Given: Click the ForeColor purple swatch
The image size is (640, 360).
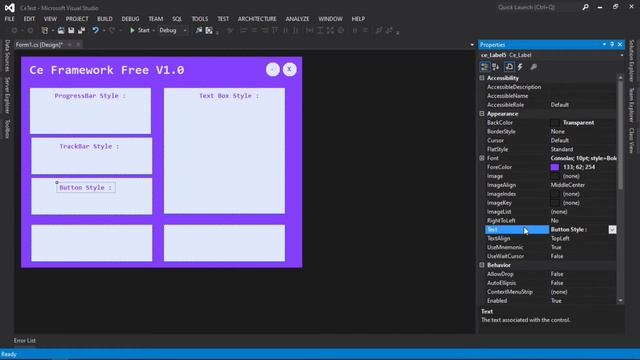Looking at the screenshot, I should click(555, 167).
